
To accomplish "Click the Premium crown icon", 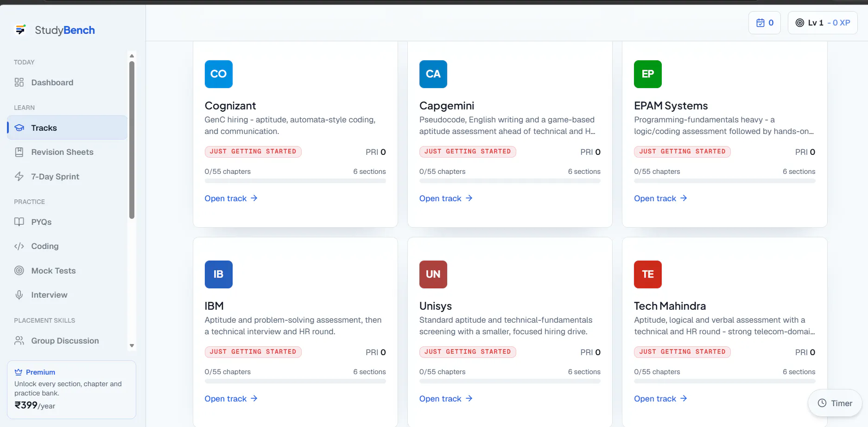I will [19, 372].
